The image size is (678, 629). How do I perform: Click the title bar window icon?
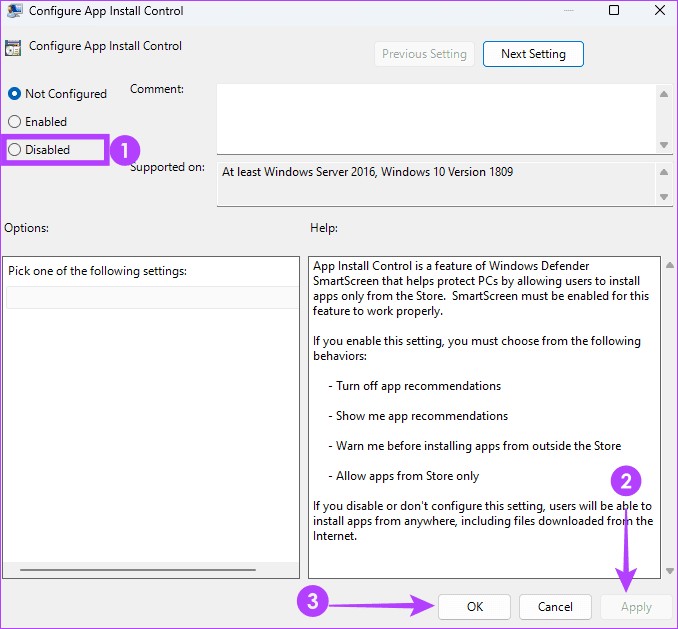(15, 11)
